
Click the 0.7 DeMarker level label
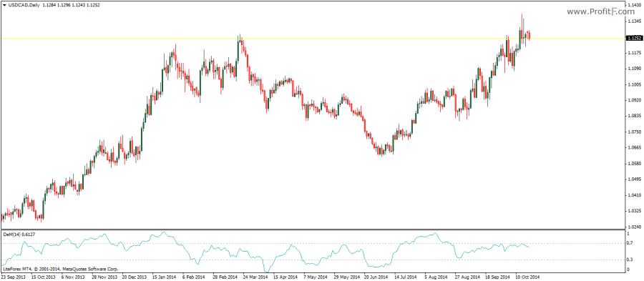coord(629,244)
